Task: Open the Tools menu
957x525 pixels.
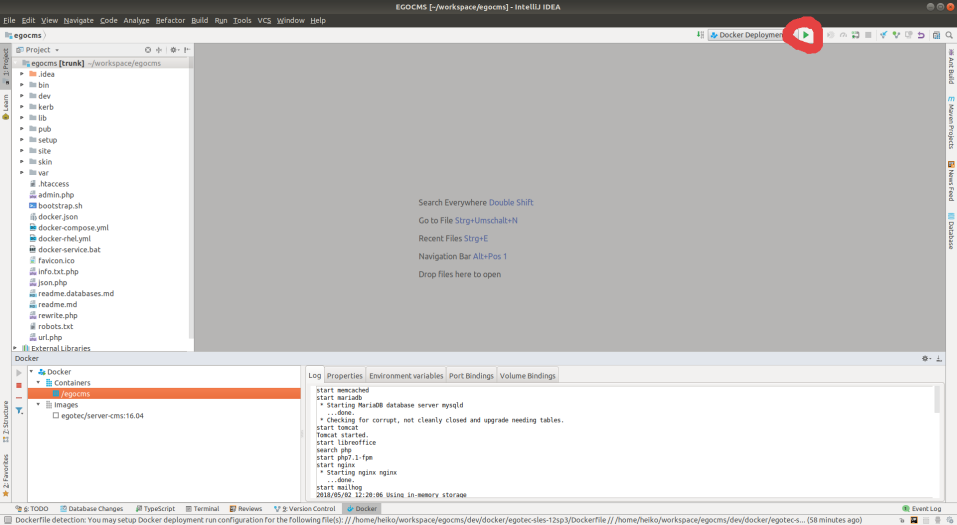Action: pyautogui.click(x=242, y=20)
